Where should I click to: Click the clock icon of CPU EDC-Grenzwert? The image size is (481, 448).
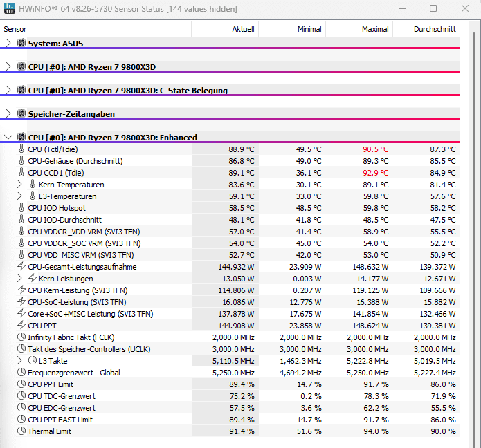[x=21, y=407]
